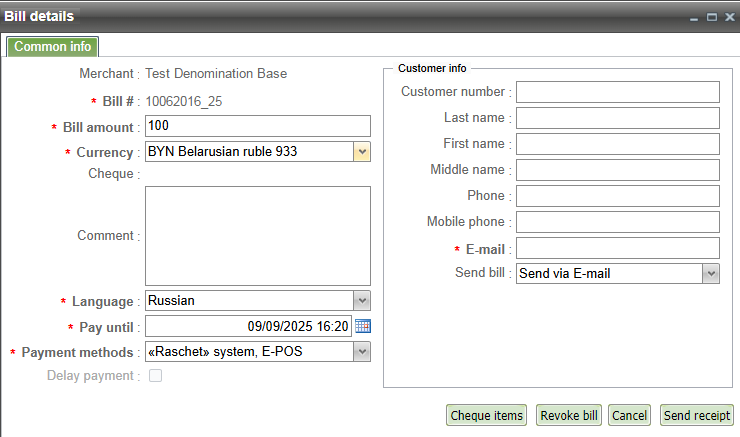Click the Cheque items button
This screenshot has height=437, width=740.
[486, 416]
